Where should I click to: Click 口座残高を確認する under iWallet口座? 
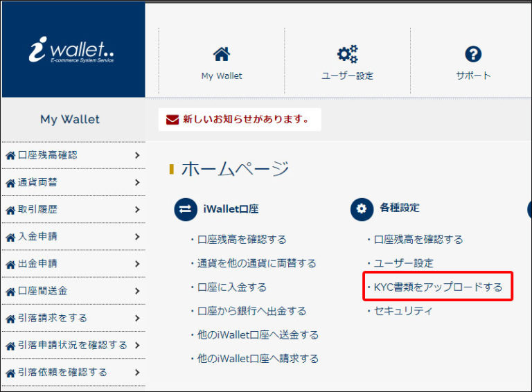tap(242, 240)
